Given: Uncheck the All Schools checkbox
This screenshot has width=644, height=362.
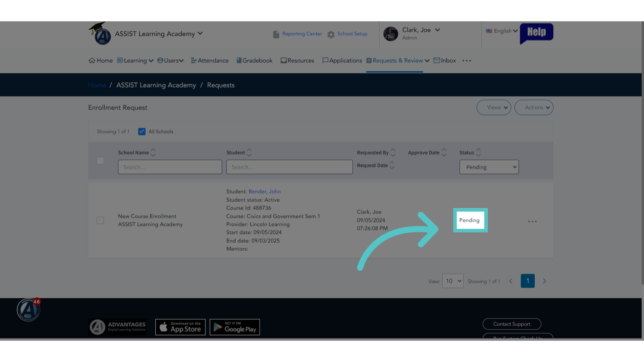Looking at the screenshot, I should (142, 131).
